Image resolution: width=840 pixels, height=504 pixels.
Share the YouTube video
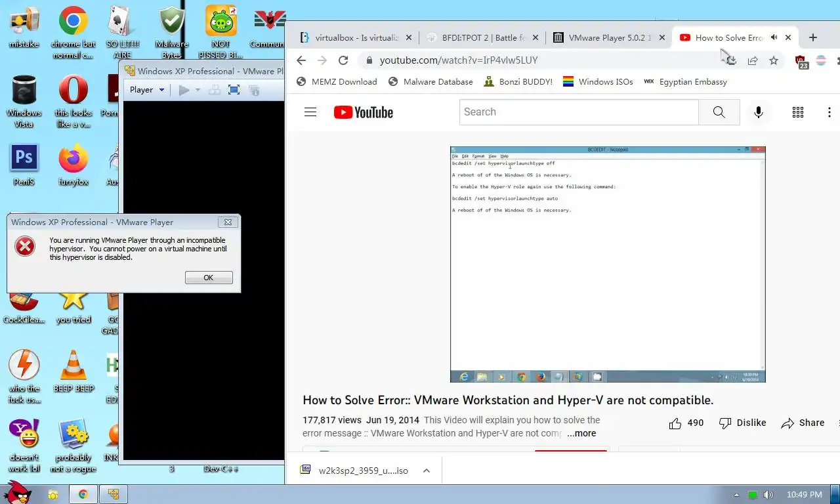803,423
